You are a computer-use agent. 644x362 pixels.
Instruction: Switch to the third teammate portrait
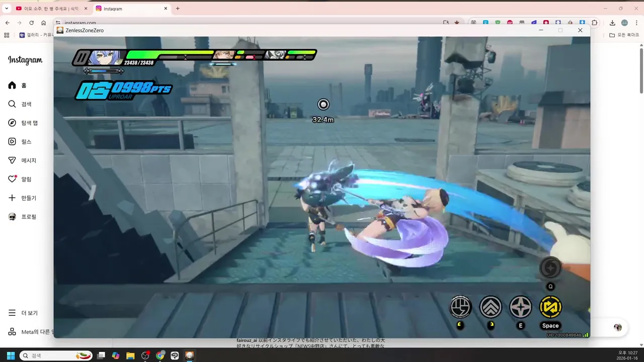pyautogui.click(x=276, y=55)
